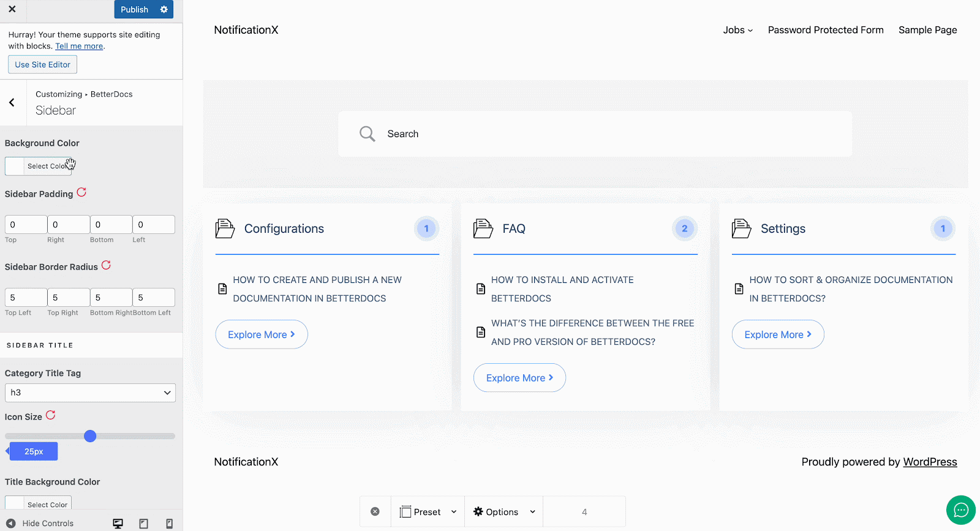Close the Customizer with the X icon

(12, 9)
